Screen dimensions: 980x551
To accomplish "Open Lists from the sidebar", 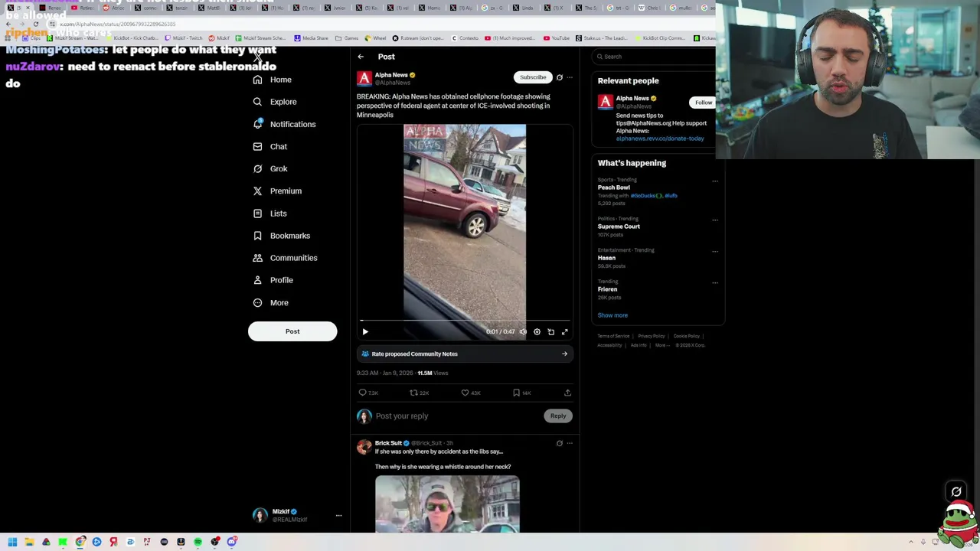I will pyautogui.click(x=269, y=214).
